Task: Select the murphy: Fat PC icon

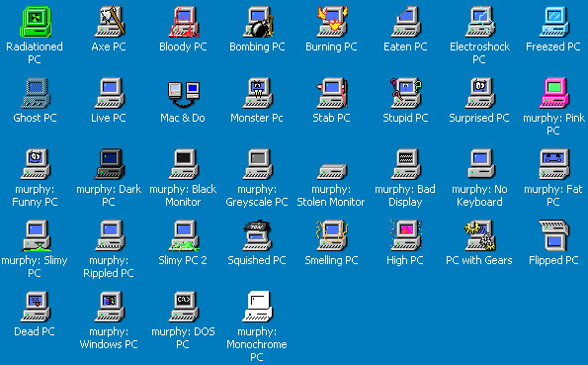Action: click(x=554, y=164)
